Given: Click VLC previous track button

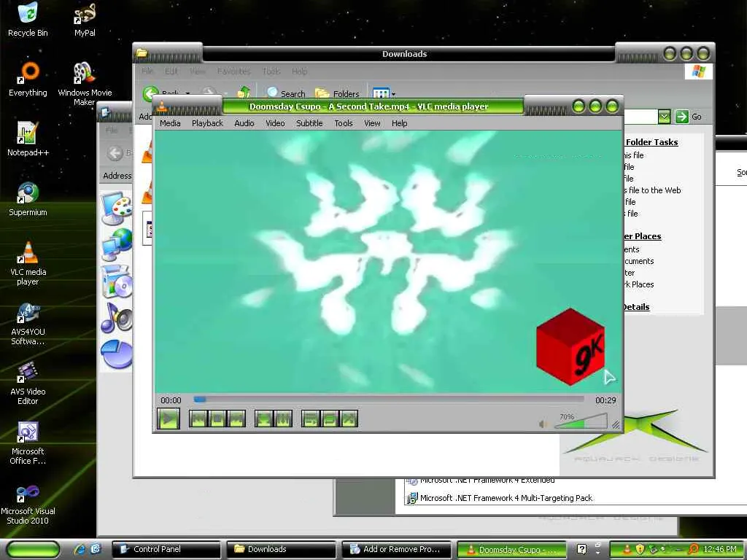Looking at the screenshot, I should (198, 419).
